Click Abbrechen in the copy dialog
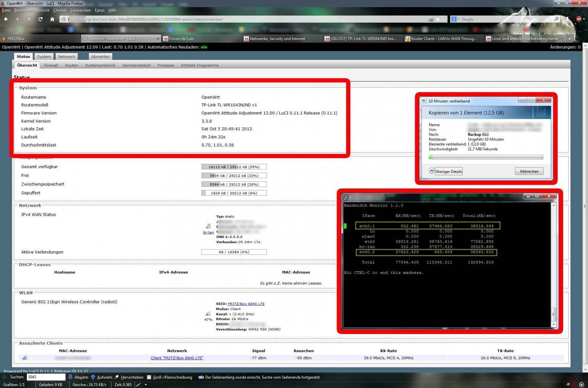The image size is (588, 388). click(529, 171)
